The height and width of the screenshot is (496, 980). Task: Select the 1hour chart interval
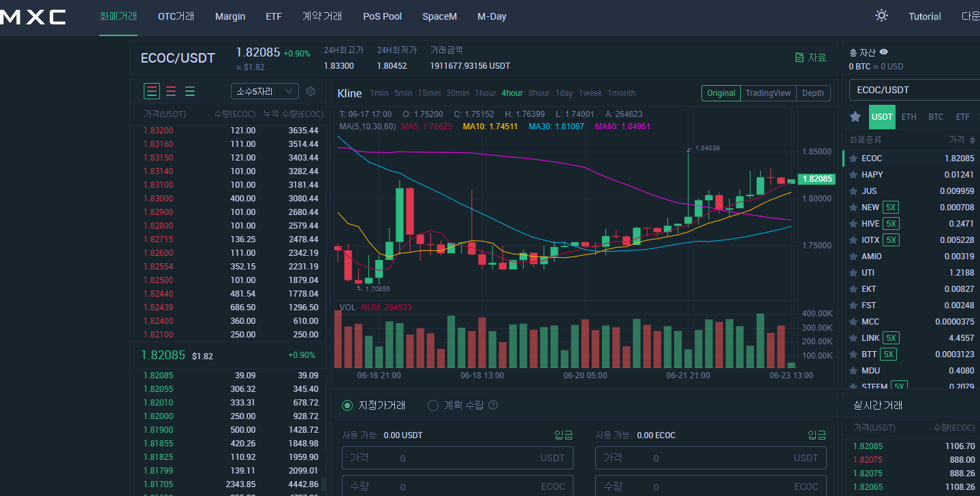click(x=486, y=93)
